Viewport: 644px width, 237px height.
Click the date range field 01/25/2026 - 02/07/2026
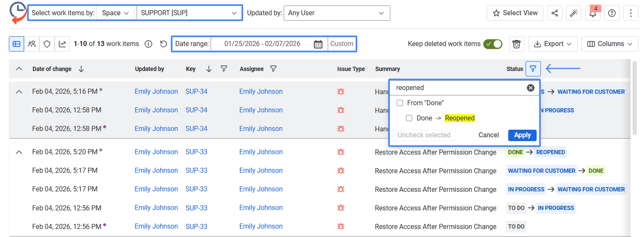[262, 44]
